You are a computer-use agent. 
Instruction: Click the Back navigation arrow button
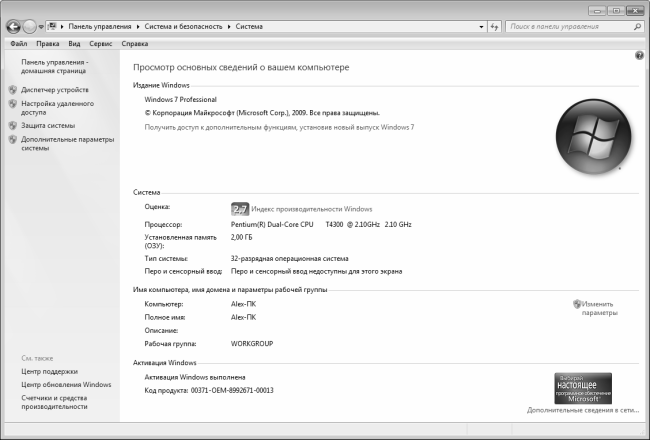[x=14, y=27]
